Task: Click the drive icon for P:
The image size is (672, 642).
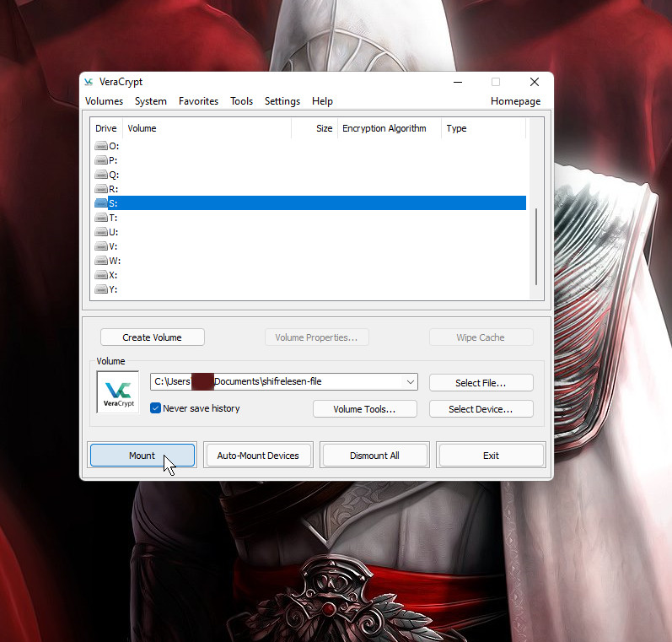Action: 100,160
